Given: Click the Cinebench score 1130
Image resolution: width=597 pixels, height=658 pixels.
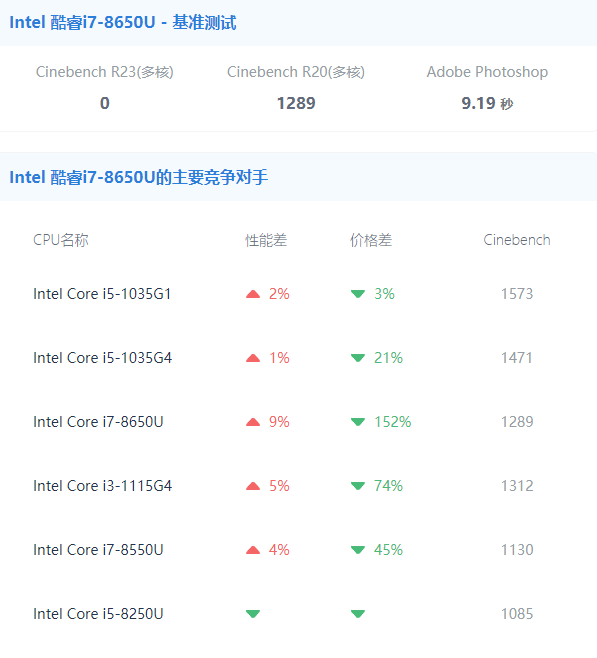Looking at the screenshot, I should coord(517,550).
